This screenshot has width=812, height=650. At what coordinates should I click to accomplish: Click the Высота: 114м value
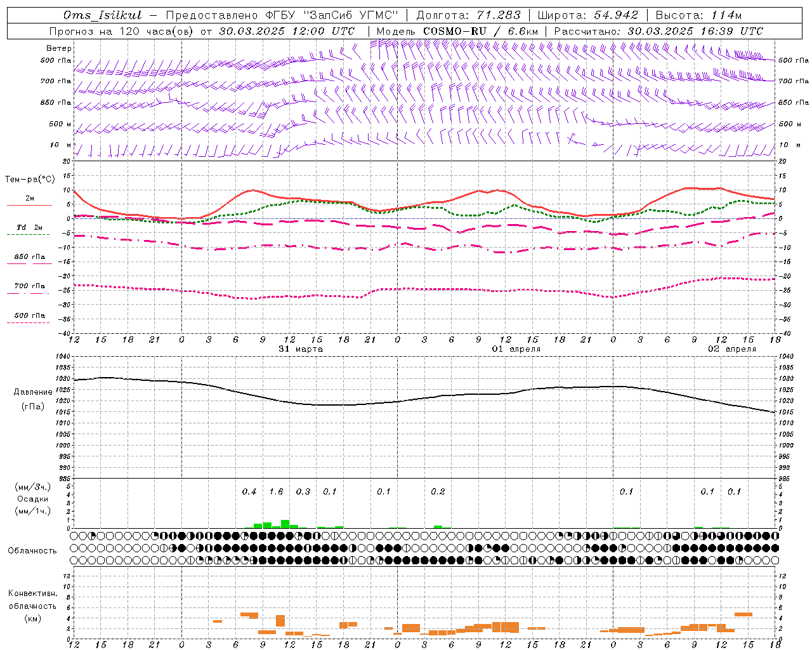(698, 15)
